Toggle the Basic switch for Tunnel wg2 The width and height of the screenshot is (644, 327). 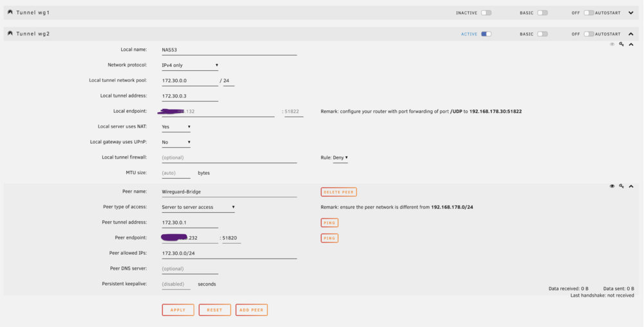point(542,34)
